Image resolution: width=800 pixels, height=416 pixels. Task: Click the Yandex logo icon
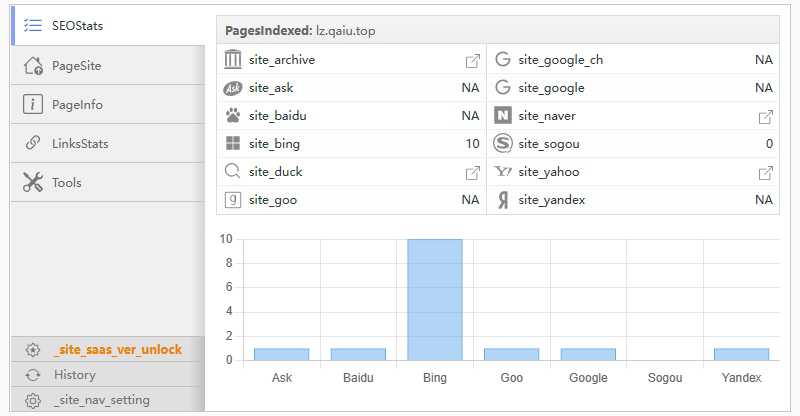pyautogui.click(x=503, y=200)
